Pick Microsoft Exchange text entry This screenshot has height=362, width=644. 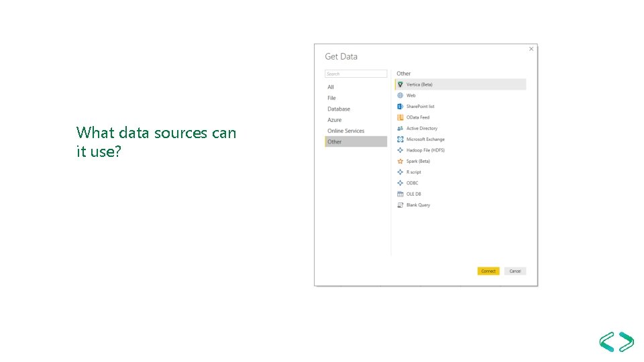[x=425, y=139]
